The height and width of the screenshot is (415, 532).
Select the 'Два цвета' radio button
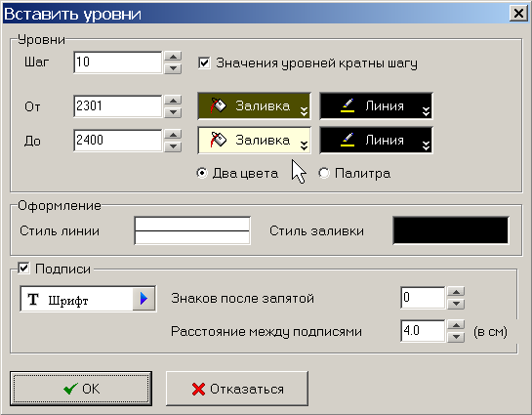pyautogui.click(x=202, y=173)
